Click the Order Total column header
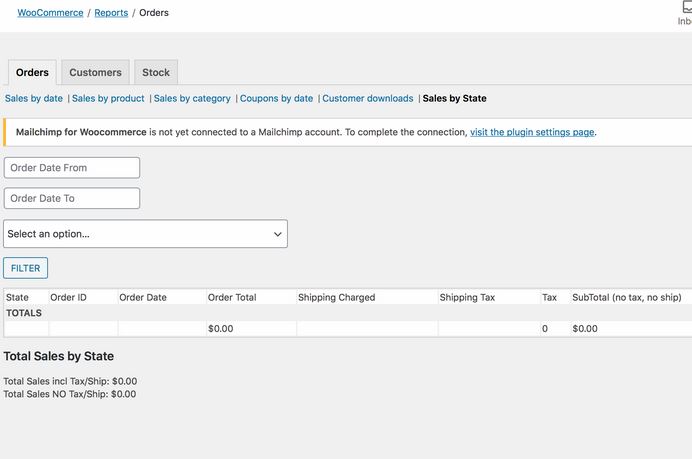Image resolution: width=692 pixels, height=459 pixels. pos(232,297)
